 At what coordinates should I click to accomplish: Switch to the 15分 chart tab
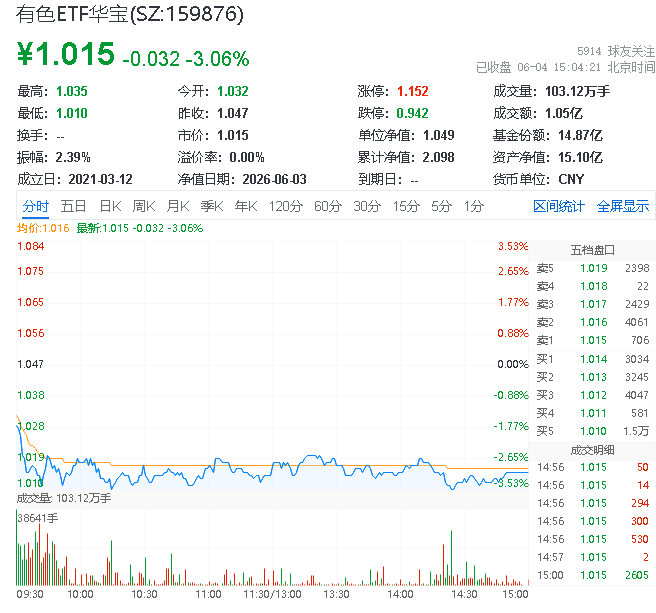tap(406, 206)
